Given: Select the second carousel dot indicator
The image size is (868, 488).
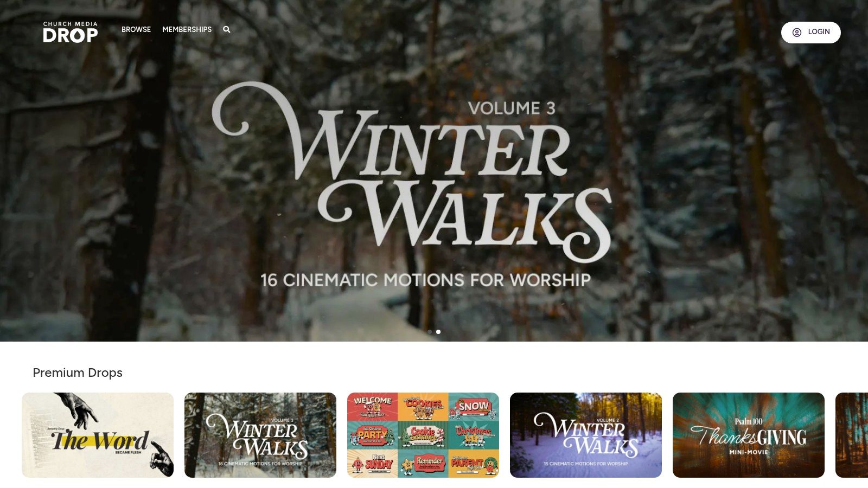Looking at the screenshot, I should click(x=438, y=332).
